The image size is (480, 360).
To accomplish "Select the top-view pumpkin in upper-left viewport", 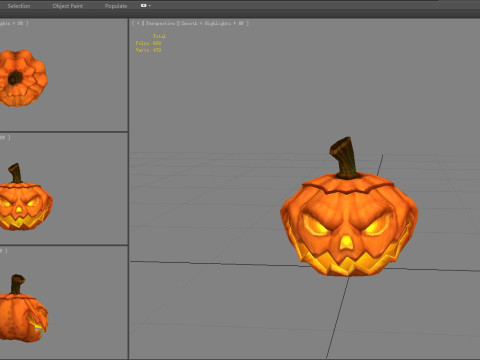I will [23, 78].
